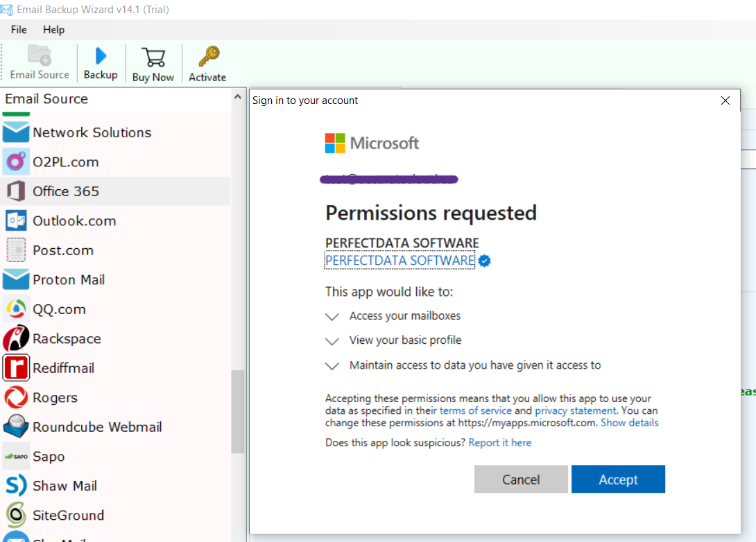Choose Office 365 as email source
The height and width of the screenshot is (542, 756).
[16, 191]
